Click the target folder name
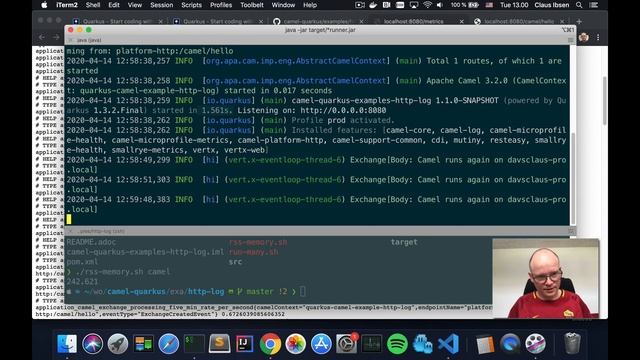The height and width of the screenshot is (360, 640). tap(404, 242)
